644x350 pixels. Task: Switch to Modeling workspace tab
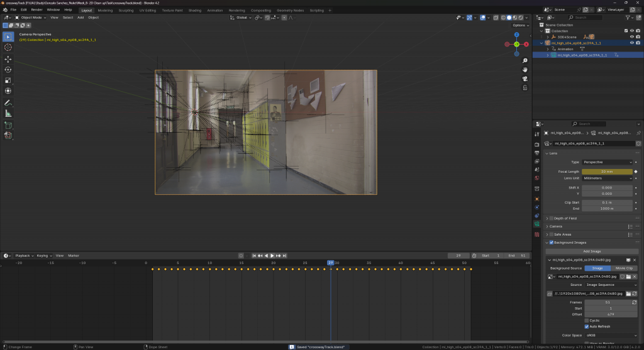(x=105, y=10)
